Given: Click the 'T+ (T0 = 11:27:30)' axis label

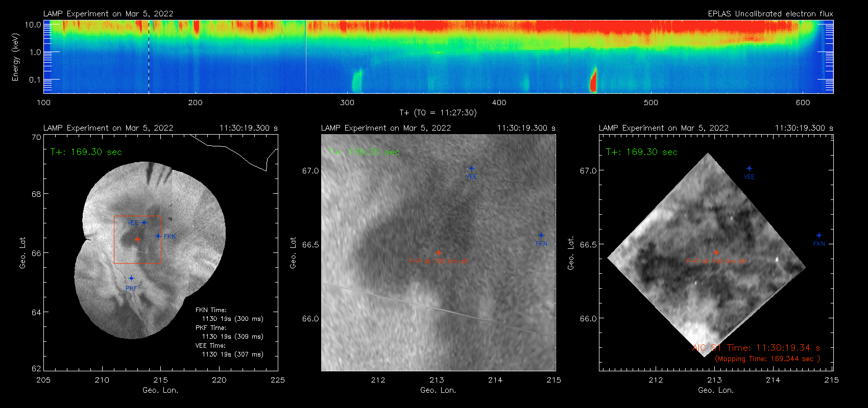Looking at the screenshot, I should click(x=438, y=113).
